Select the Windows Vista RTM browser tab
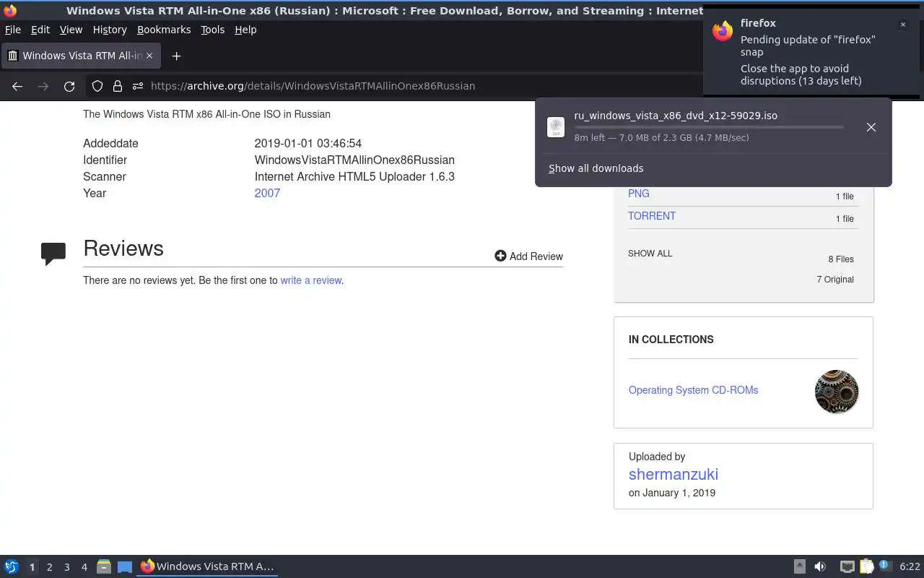924x578 pixels. pos(80,56)
